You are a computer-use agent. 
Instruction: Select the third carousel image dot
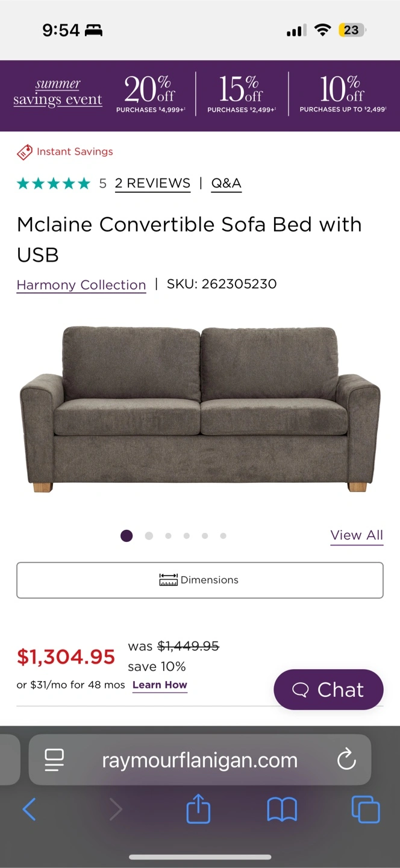[x=168, y=535]
